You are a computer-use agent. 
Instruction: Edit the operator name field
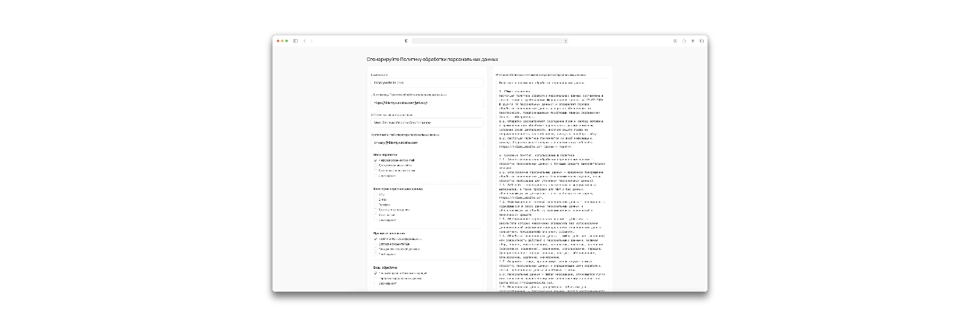(427, 122)
